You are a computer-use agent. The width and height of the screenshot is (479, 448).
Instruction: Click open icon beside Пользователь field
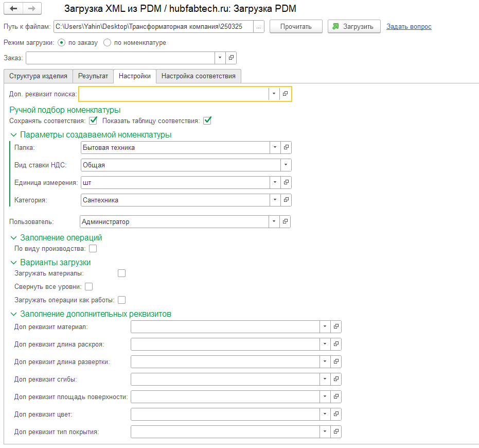285,222
